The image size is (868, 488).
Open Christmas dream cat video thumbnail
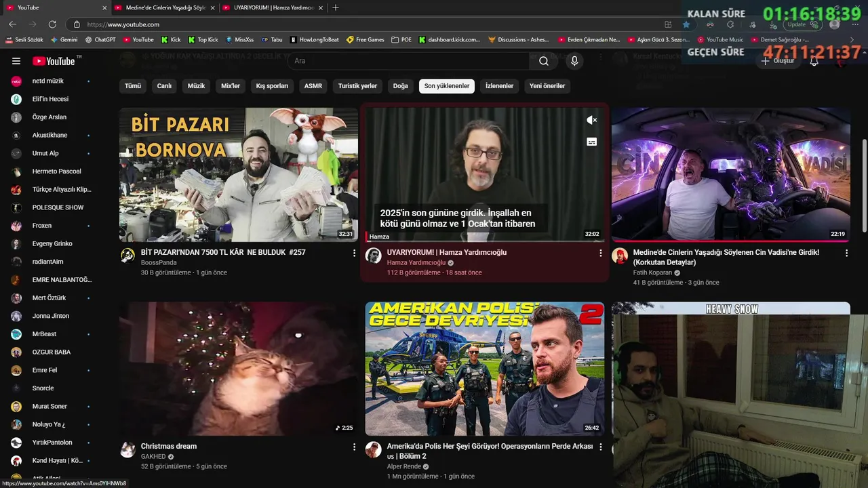pyautogui.click(x=239, y=368)
